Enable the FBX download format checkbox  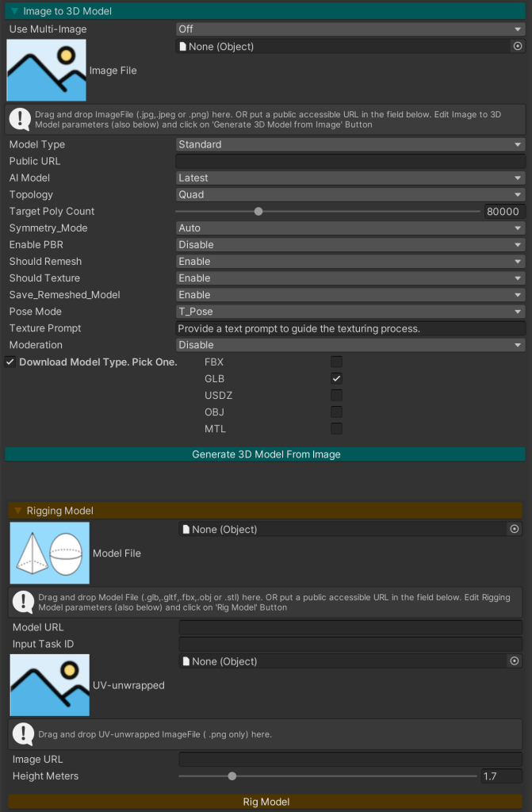[336, 362]
